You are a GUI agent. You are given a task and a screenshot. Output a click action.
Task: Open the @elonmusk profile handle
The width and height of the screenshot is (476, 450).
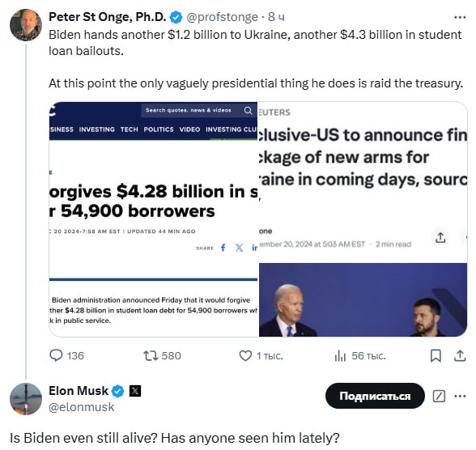coord(81,407)
